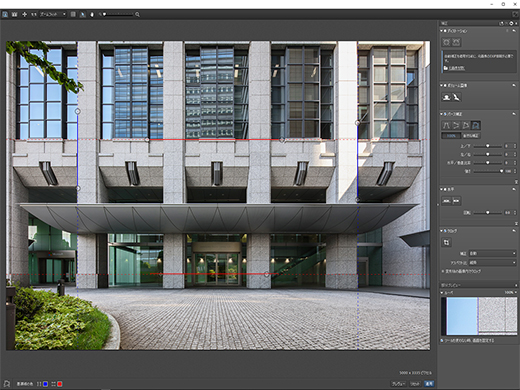Reset the Horizon panel
This screenshot has width=520, height=390.
tap(514, 189)
